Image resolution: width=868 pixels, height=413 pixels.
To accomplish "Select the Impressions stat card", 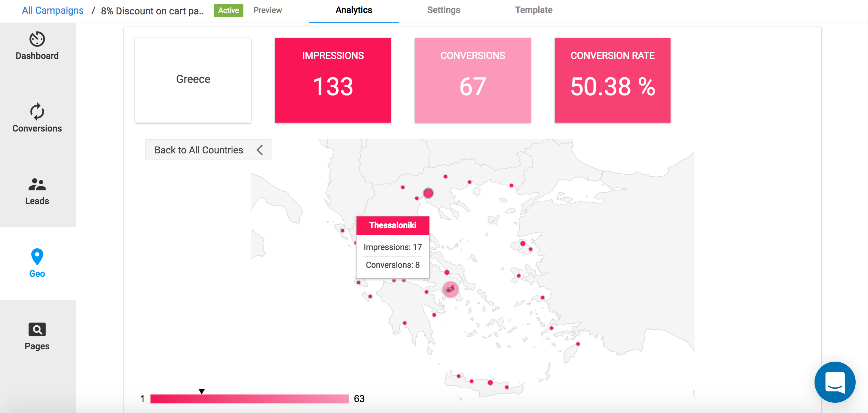I will pos(333,80).
